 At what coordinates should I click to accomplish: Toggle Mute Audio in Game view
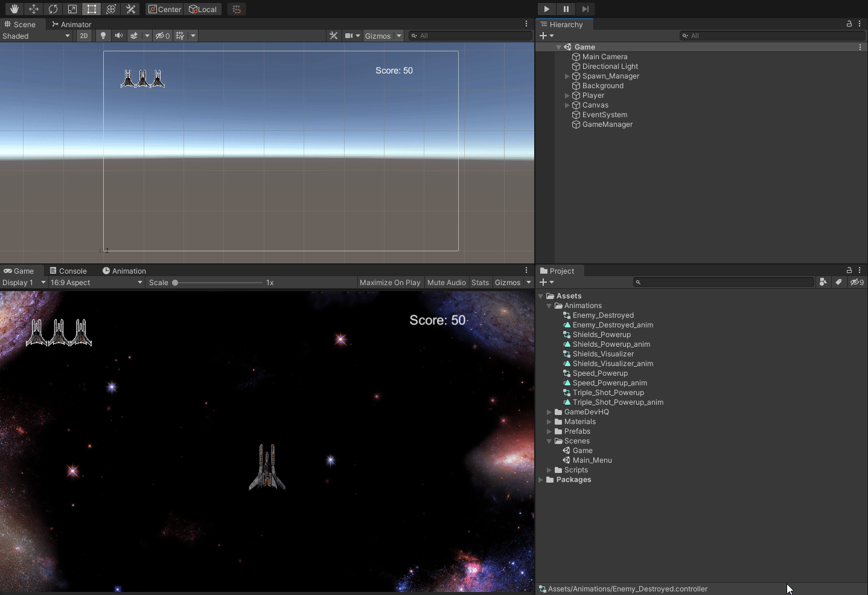click(x=447, y=282)
